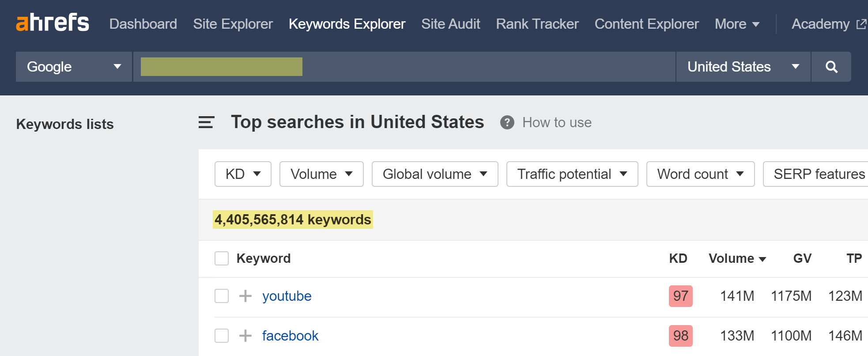868x356 pixels.
Task: Open the youtube keyword link
Action: [x=287, y=296]
